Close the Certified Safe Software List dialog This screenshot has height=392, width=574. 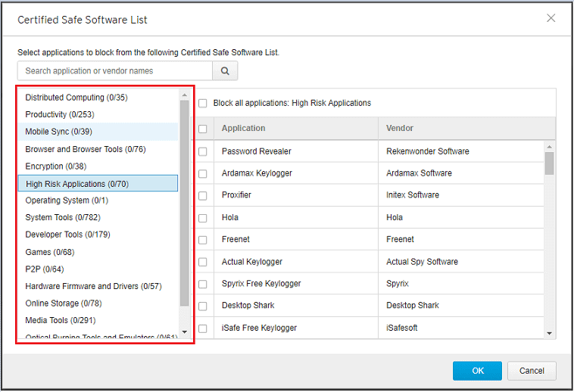pos(551,18)
